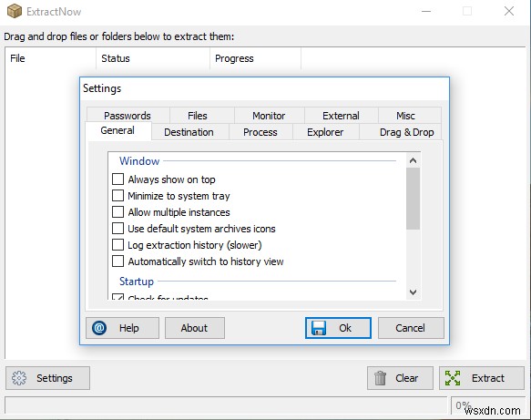
Task: Click the gear icon on Settings button
Action: pos(19,378)
